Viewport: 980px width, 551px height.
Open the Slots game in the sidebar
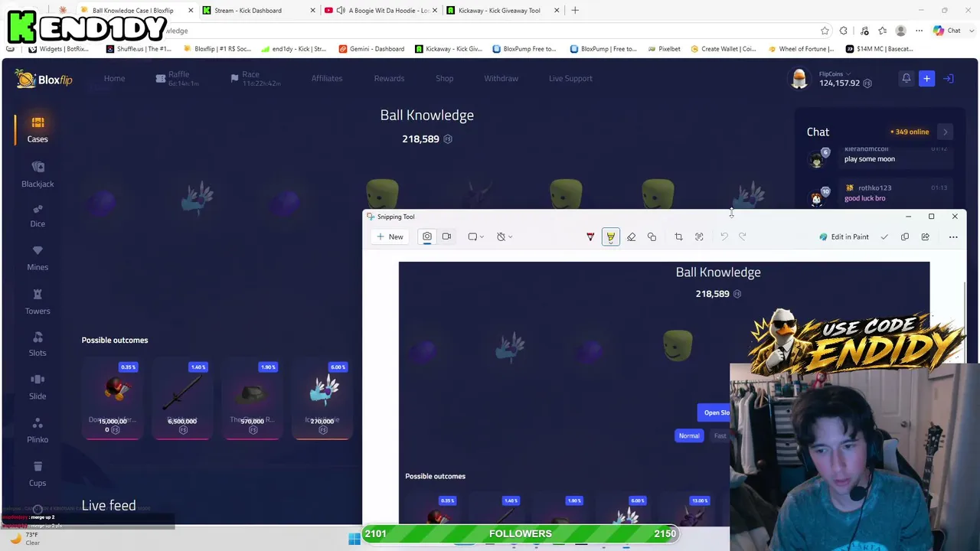[x=38, y=344]
